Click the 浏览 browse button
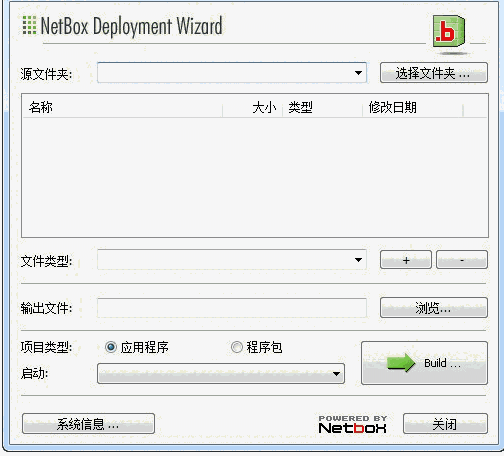 pos(434,307)
